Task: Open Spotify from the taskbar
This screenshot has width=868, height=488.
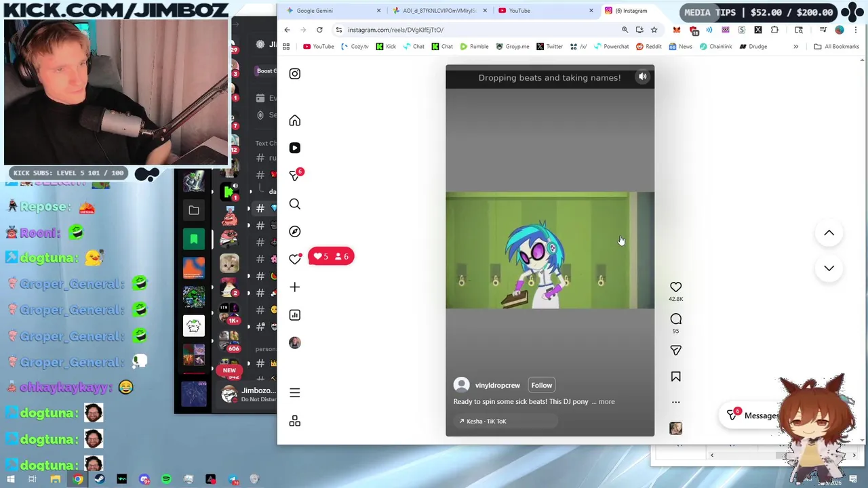Action: 166,480
